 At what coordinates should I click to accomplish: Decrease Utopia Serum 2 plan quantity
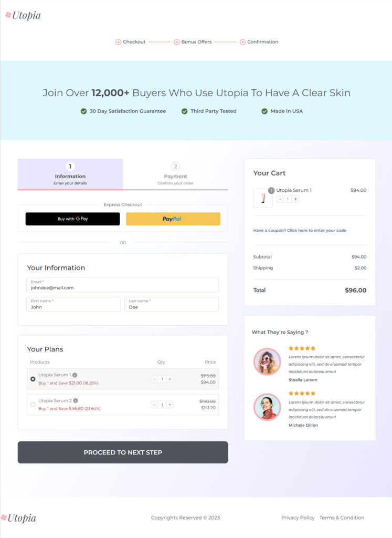coord(154,405)
